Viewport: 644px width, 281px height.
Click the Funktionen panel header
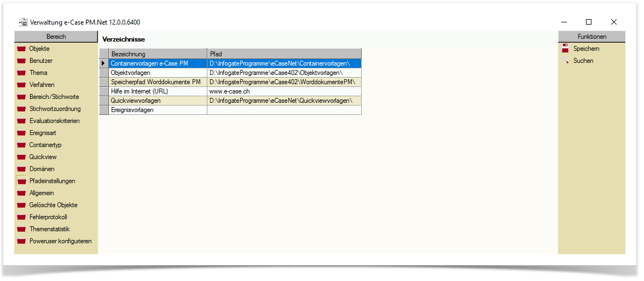tap(592, 37)
